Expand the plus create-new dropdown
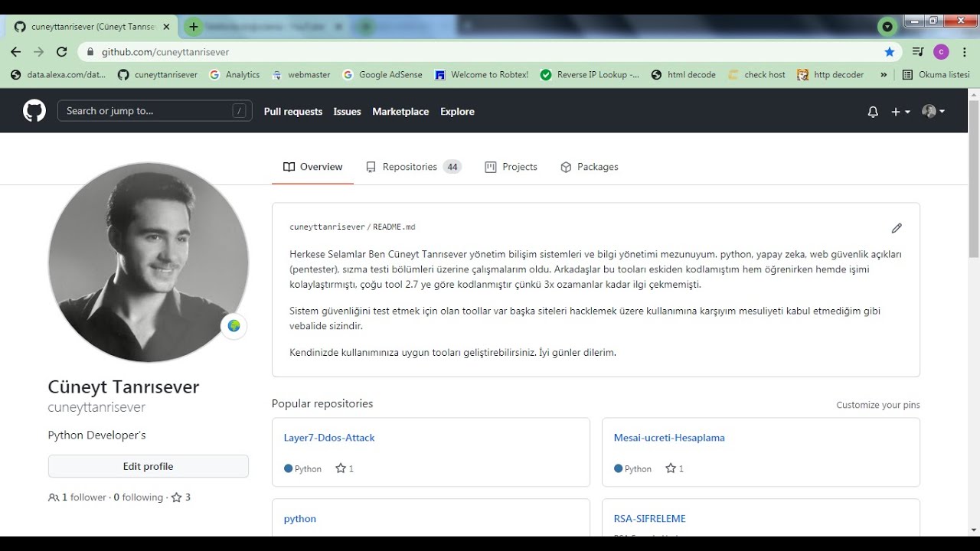This screenshot has width=980, height=551. tap(900, 112)
